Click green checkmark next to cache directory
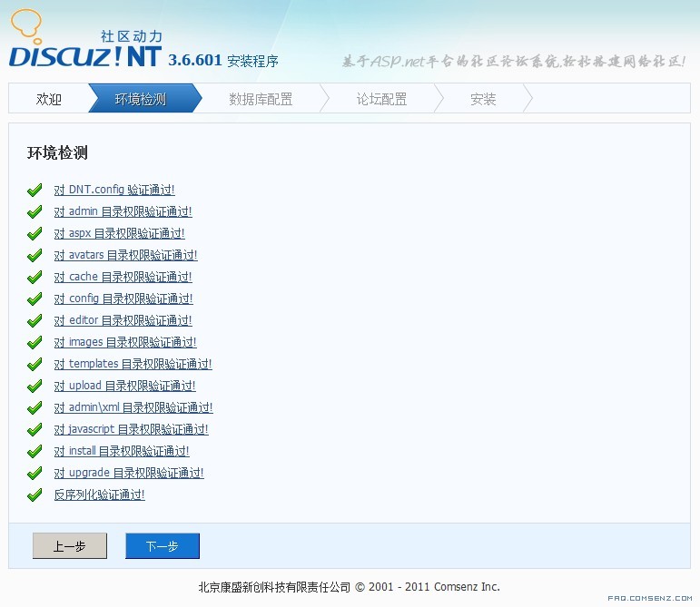The width and height of the screenshot is (700, 607). [x=35, y=278]
